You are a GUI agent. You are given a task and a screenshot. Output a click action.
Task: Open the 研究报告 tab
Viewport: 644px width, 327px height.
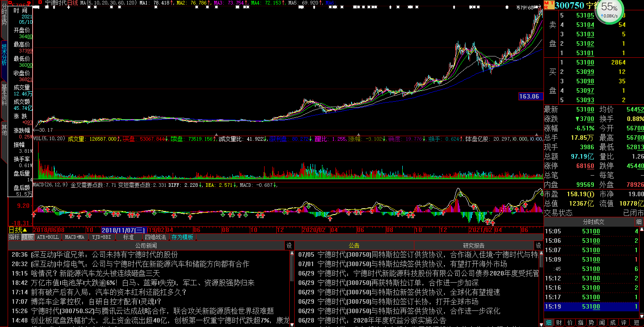tap(474, 245)
